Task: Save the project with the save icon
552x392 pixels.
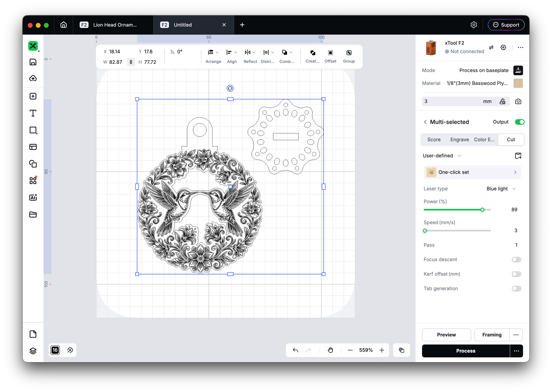Action: [x=33, y=62]
